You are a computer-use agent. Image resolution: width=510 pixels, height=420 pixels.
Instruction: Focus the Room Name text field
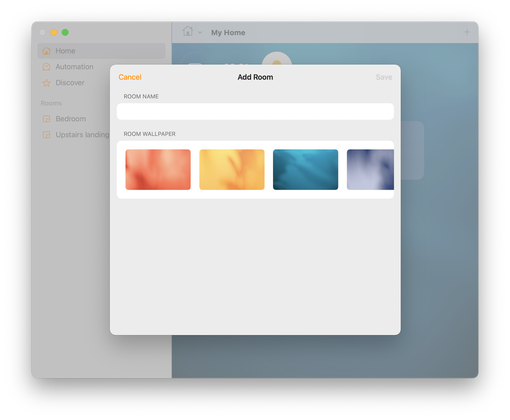coord(255,112)
